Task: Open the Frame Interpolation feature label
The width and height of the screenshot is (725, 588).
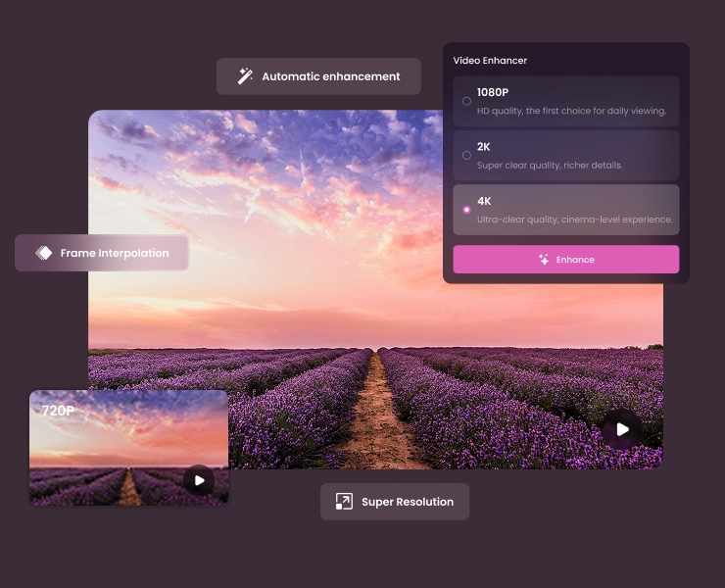Action: tap(115, 253)
